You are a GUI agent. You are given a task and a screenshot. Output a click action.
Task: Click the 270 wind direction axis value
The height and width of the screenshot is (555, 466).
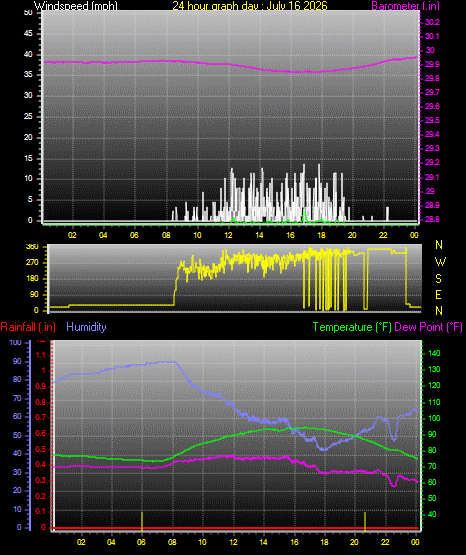32,263
